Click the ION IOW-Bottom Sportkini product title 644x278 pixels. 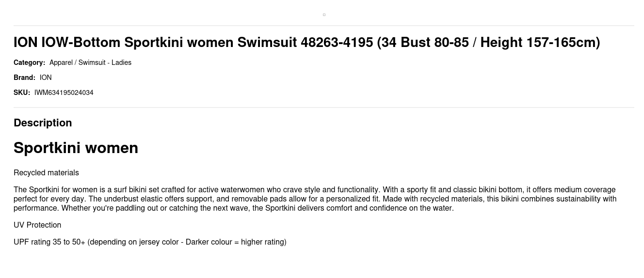307,43
